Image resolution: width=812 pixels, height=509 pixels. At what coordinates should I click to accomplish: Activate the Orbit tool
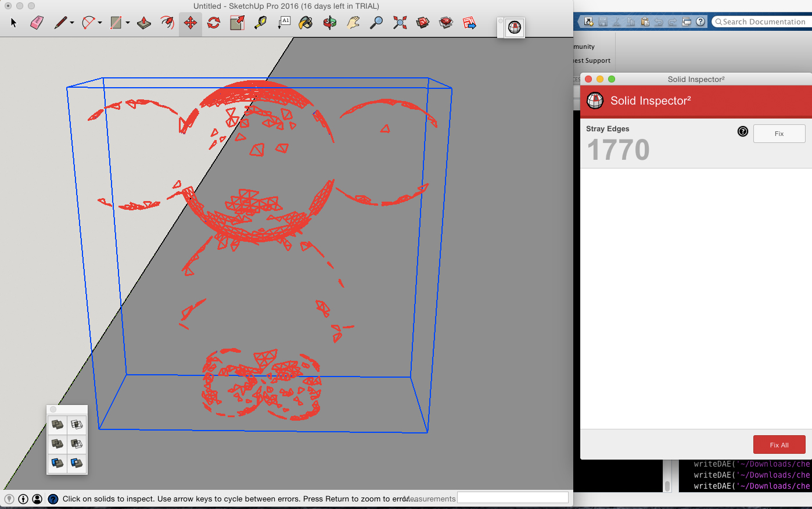329,23
